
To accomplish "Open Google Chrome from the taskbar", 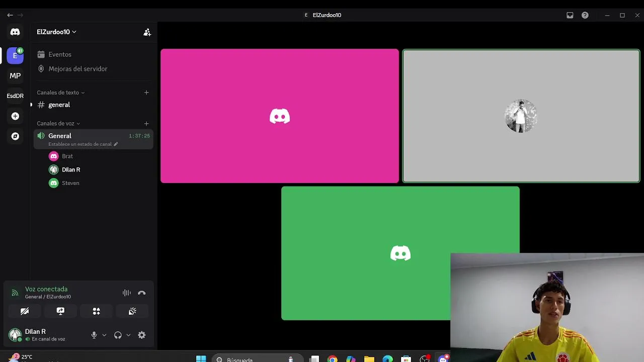I will [332, 359].
